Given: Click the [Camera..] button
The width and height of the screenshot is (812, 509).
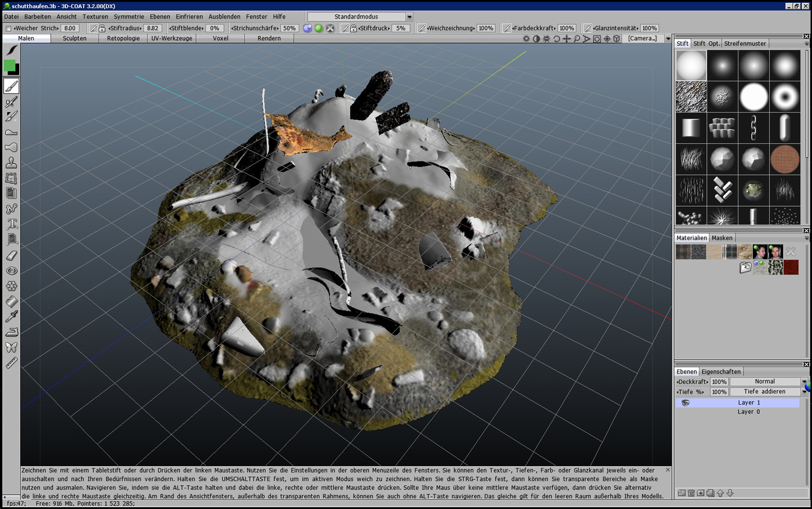Looking at the screenshot, I should click(x=642, y=38).
